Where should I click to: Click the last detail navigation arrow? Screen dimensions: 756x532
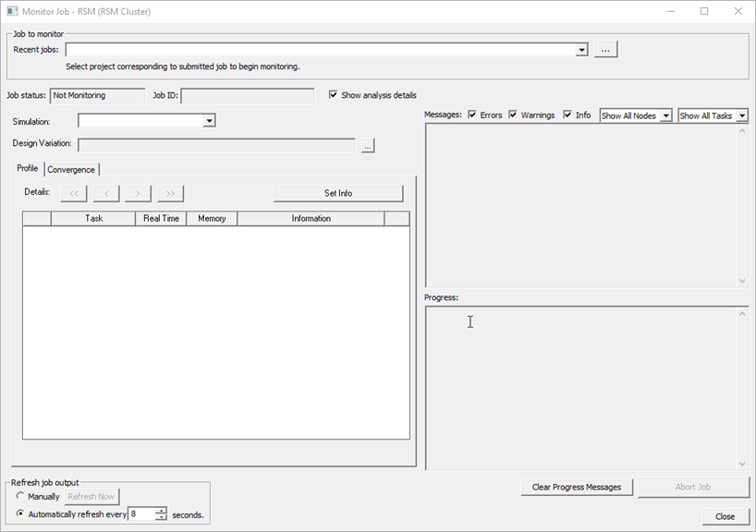[170, 193]
